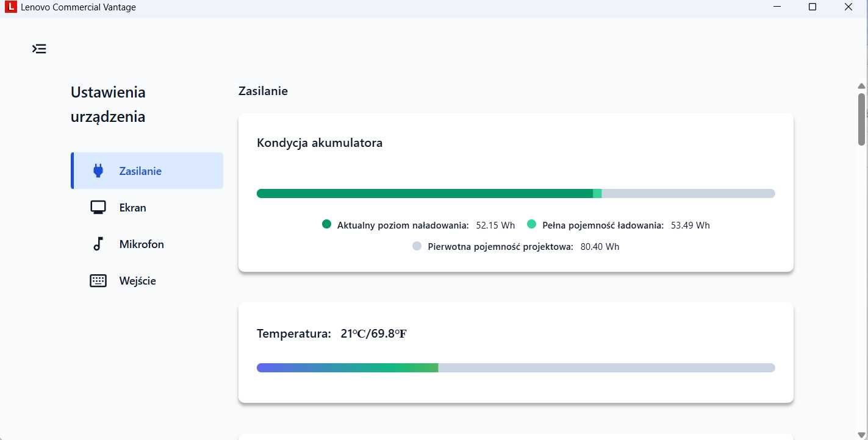Click the dark green charge level legend dot

tap(326, 224)
